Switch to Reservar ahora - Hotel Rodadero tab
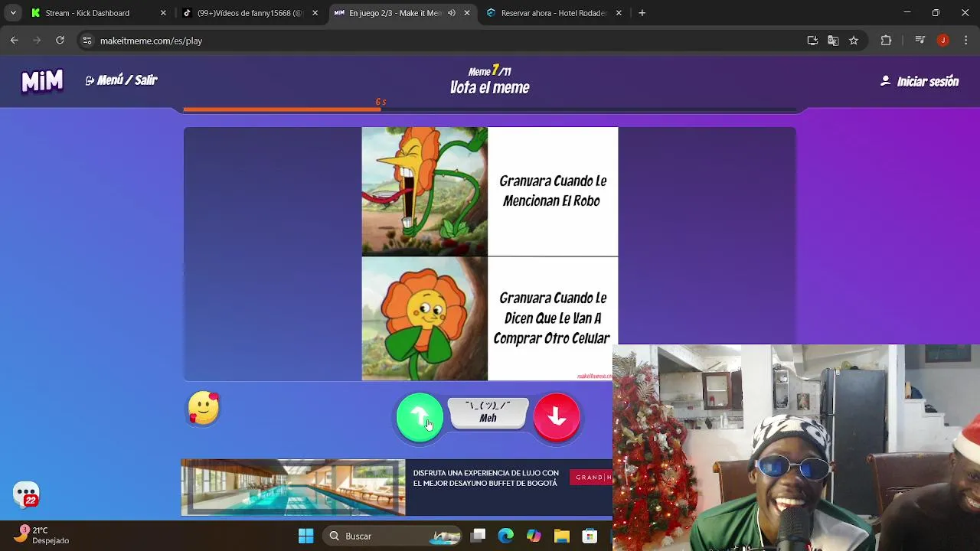 [554, 13]
